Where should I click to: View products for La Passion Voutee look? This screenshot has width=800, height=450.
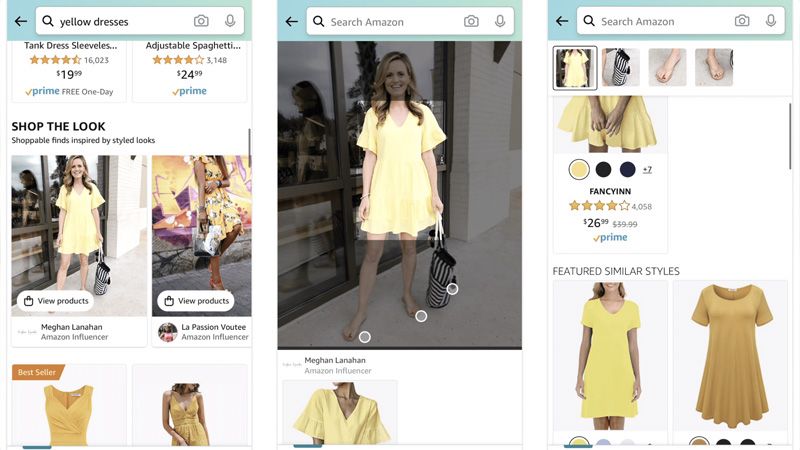coord(196,301)
